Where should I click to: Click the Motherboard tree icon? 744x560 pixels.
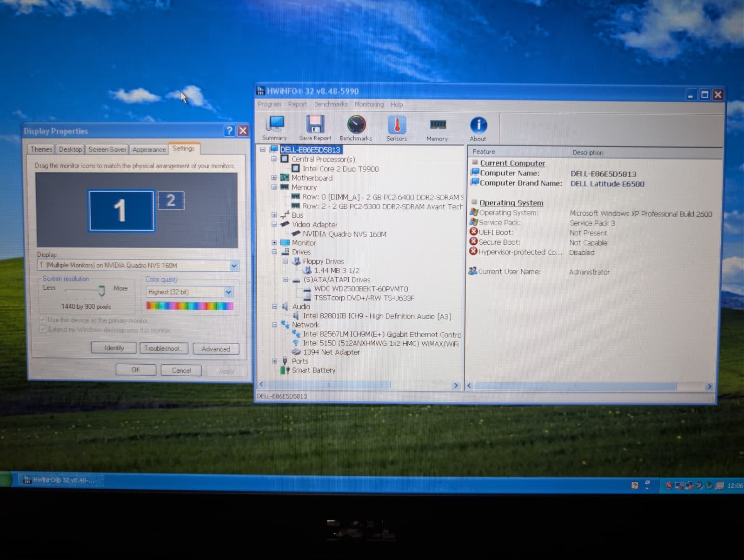tap(285, 178)
